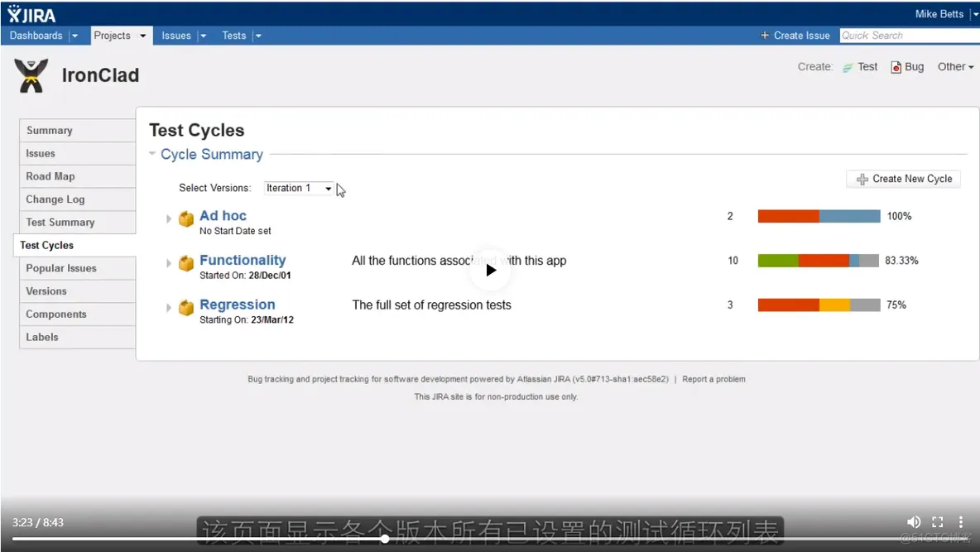Click the Functionality test count 10
Viewport: 980px width, 552px height.
[x=733, y=261]
